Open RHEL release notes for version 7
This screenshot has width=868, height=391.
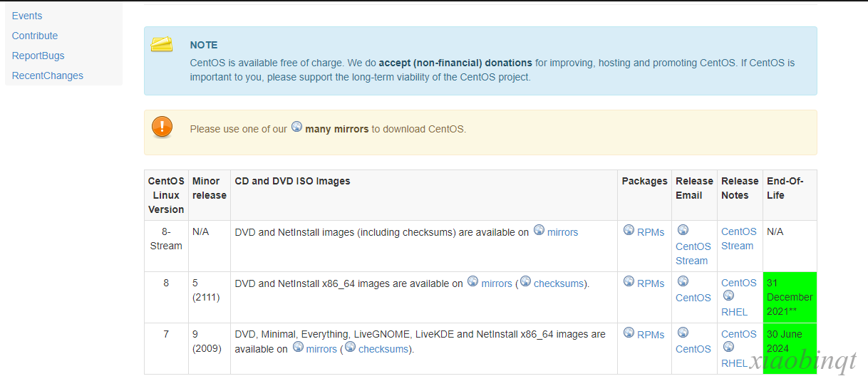[x=735, y=363]
